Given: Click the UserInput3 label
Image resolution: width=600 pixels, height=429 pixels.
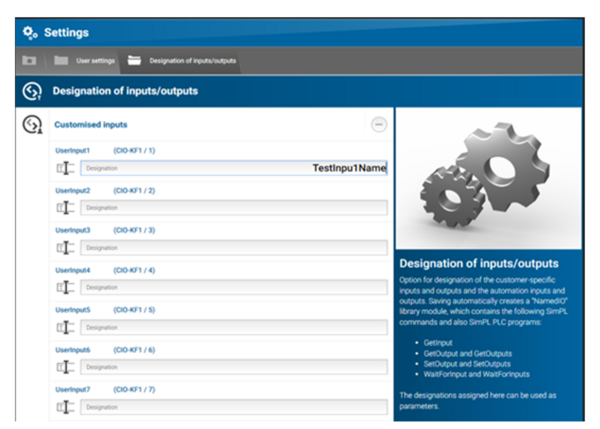Looking at the screenshot, I should [x=73, y=230].
